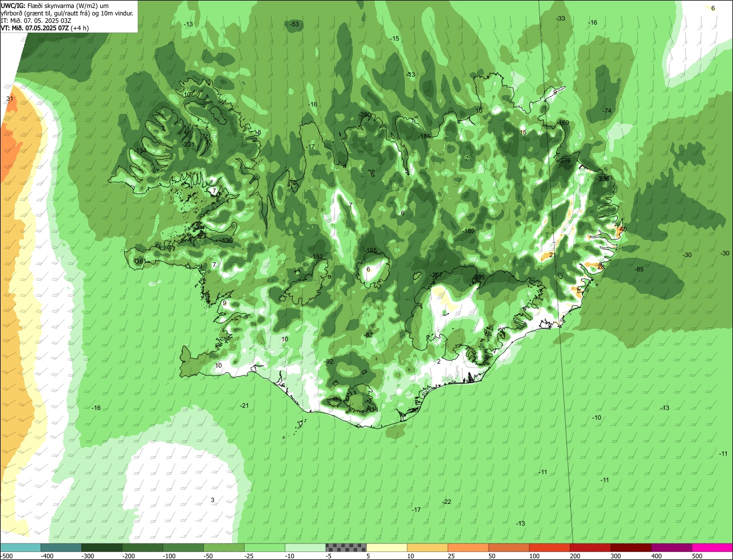Click the dark maroon swatch between 300 and 400
Image resolution: width=733 pixels, height=560 pixels.
[x=631, y=548]
